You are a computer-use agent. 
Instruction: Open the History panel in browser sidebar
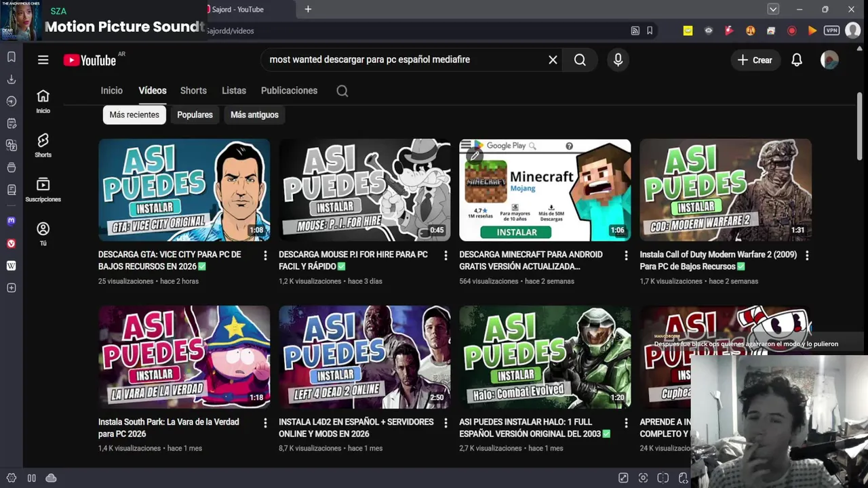click(x=12, y=101)
